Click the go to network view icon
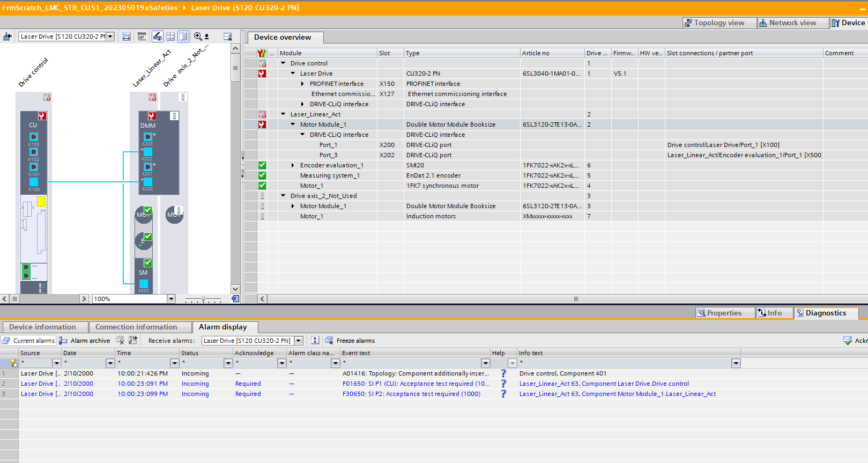The width and height of the screenshot is (868, 463). 8,36
